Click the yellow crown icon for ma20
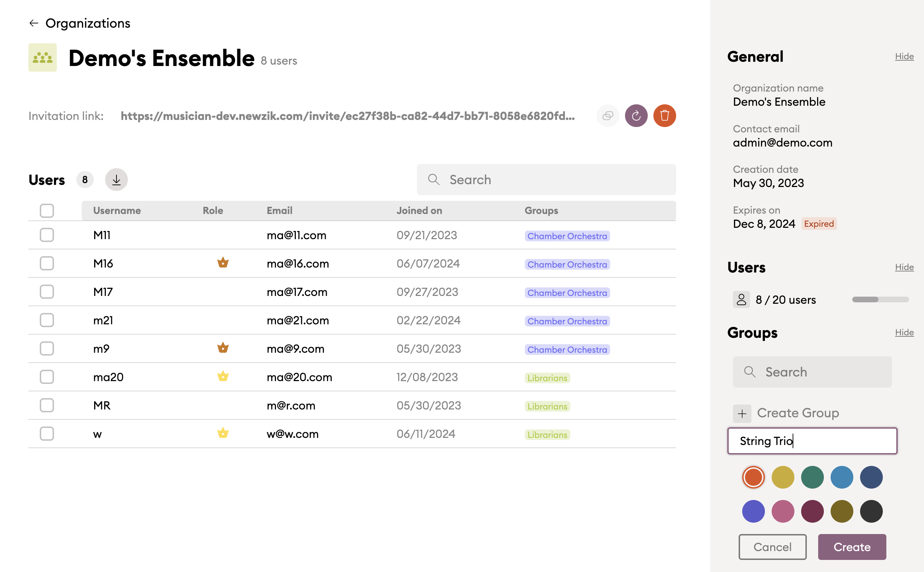 coord(223,376)
